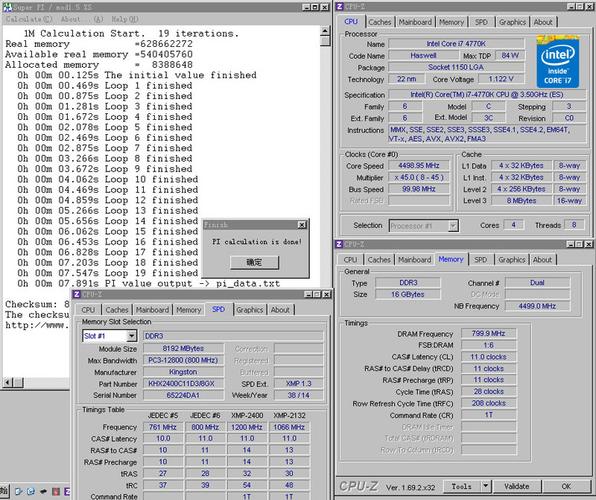Select Mainboard tab in the SPD CPU-Z window

pos(152,310)
